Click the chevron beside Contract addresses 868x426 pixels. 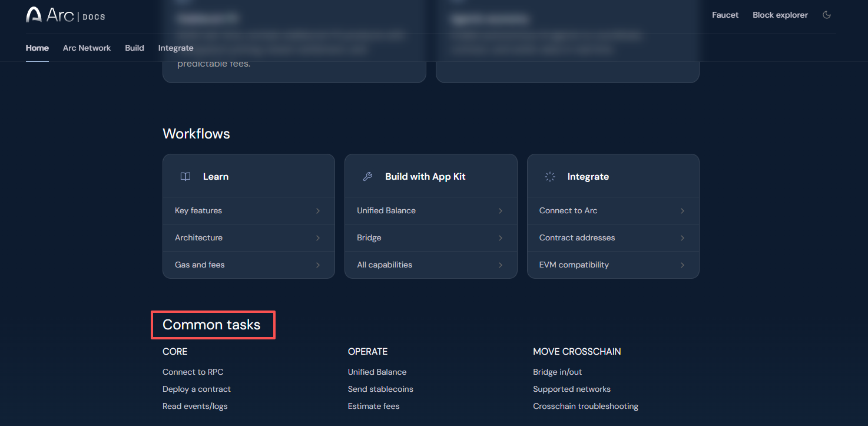point(683,237)
